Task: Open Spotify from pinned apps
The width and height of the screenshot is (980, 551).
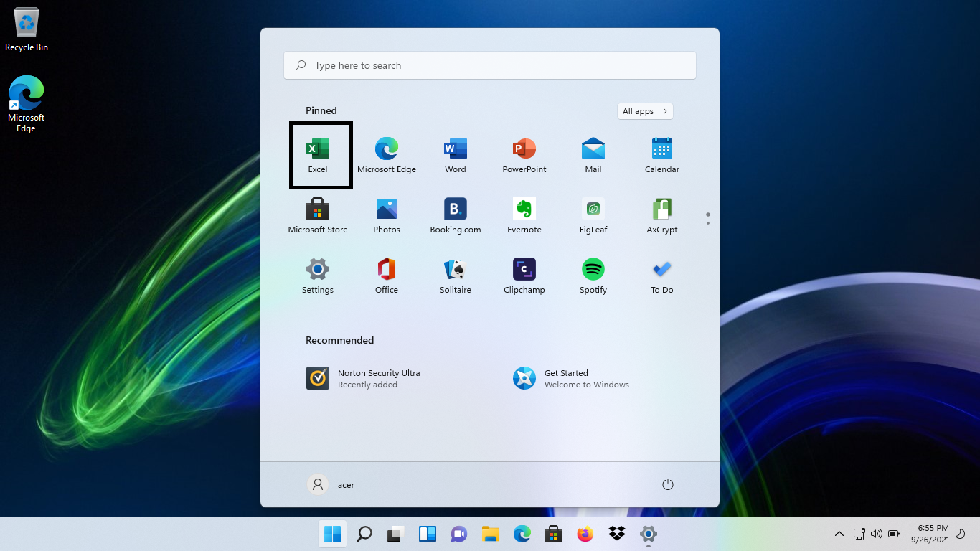Action: 593,276
